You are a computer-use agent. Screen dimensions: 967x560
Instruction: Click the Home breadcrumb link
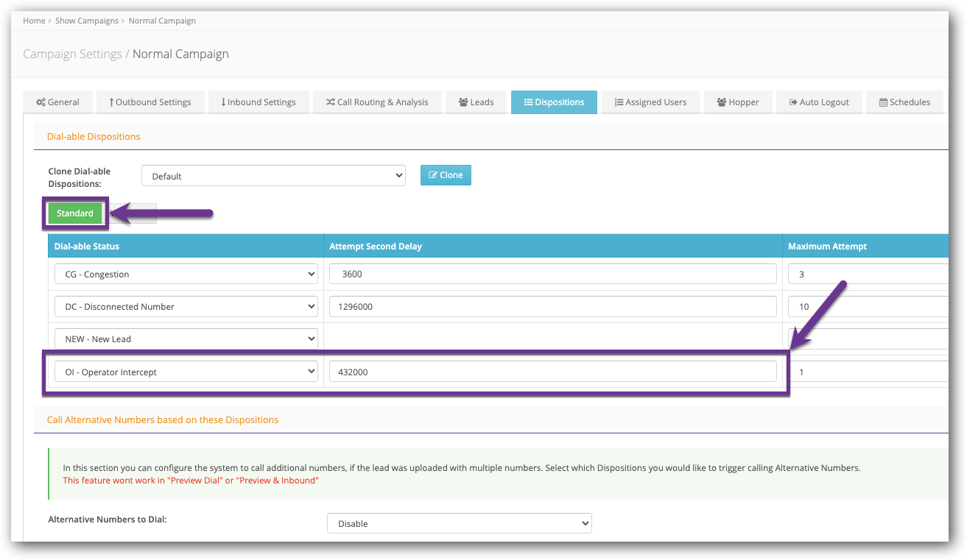[34, 21]
